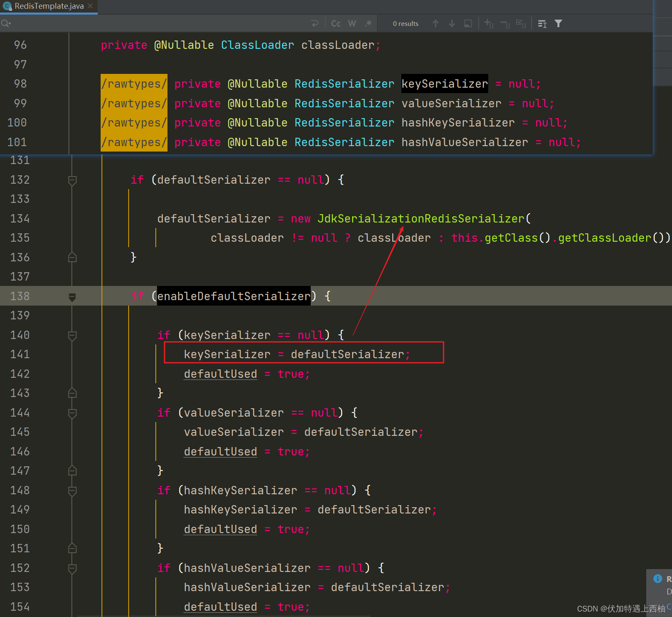Click the fold end marker at line 147
672x617 pixels.
72,470
